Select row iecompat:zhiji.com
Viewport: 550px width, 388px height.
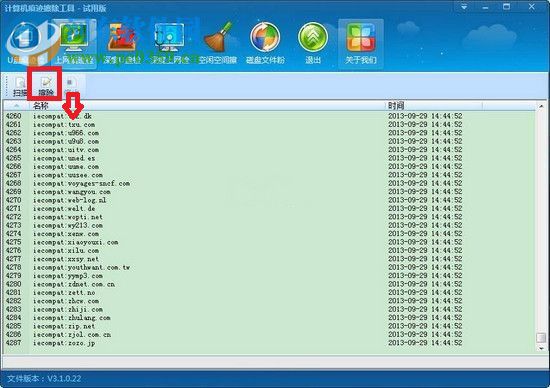pos(269,310)
